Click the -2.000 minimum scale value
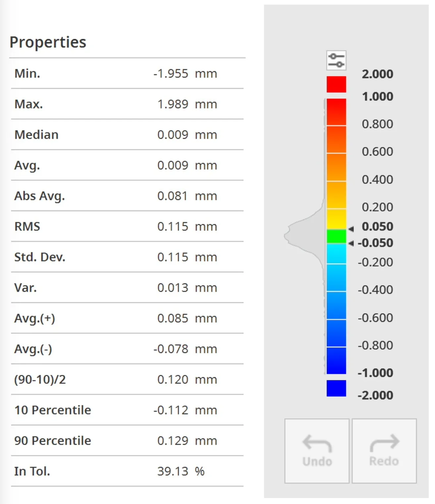The width and height of the screenshot is (435, 504). (x=375, y=395)
